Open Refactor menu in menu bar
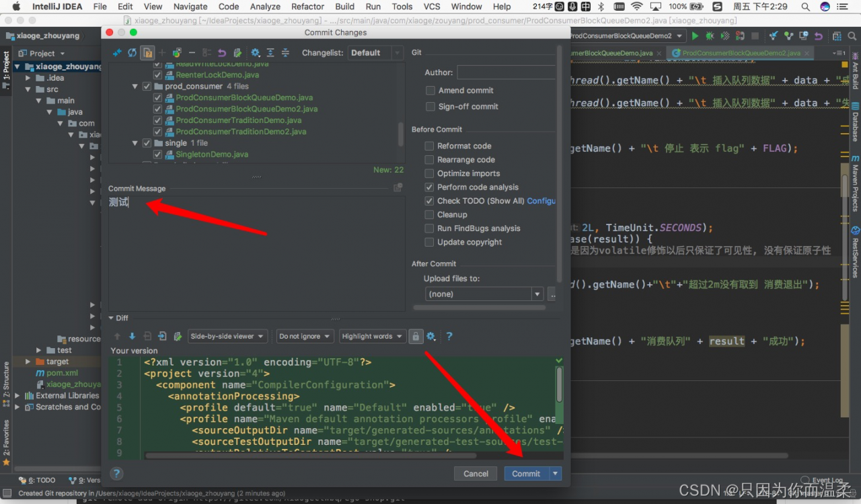Image resolution: width=861 pixels, height=504 pixels. [308, 7]
